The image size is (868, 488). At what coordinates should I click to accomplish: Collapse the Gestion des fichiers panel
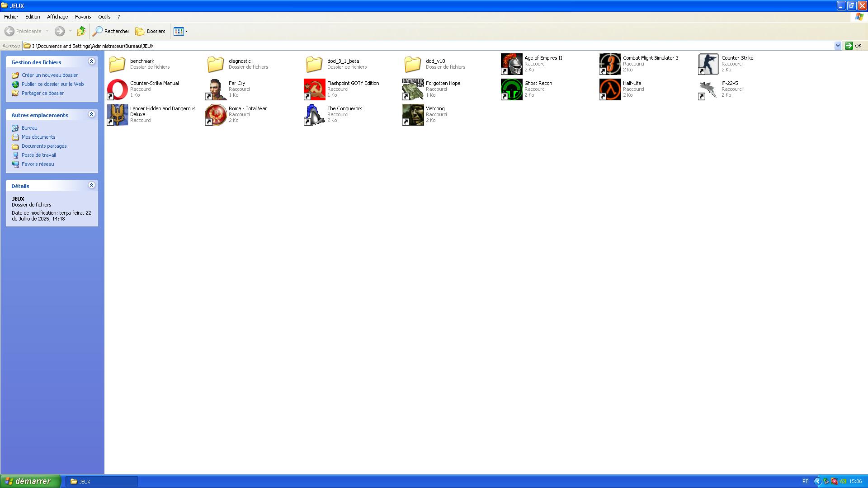coord(91,61)
